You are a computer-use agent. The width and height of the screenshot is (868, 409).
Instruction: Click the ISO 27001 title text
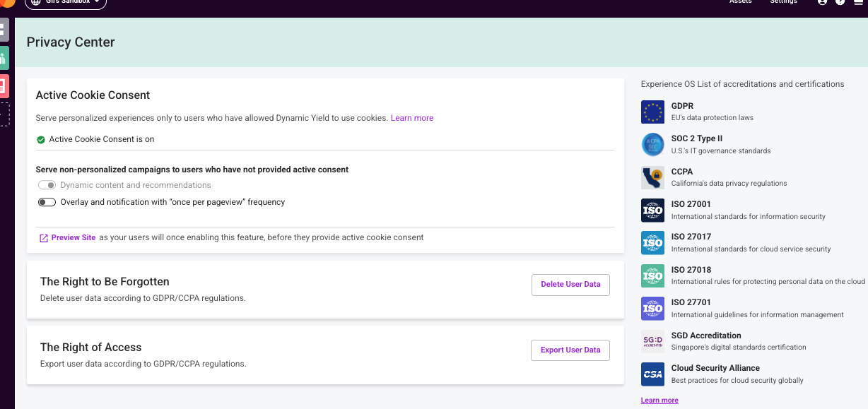coord(691,205)
